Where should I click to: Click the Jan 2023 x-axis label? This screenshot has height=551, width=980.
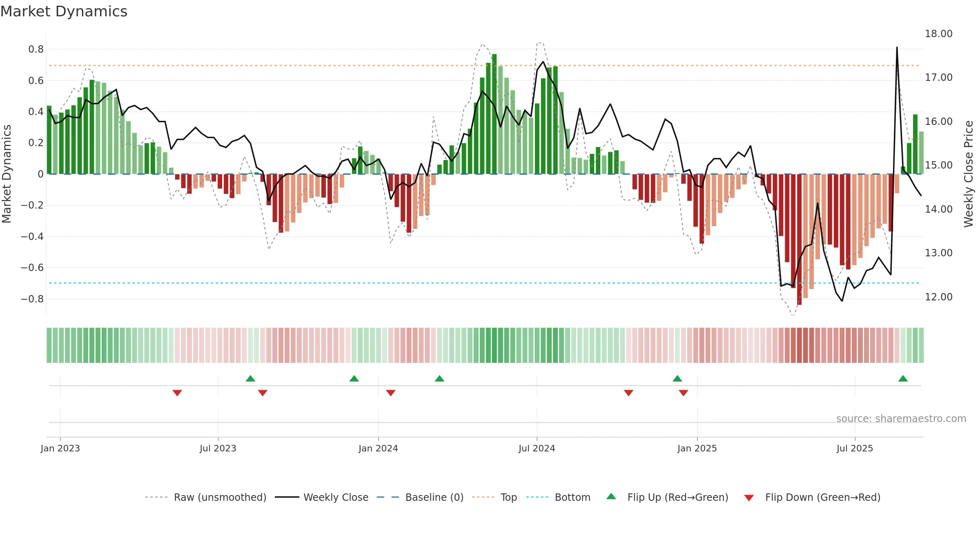tap(60, 448)
